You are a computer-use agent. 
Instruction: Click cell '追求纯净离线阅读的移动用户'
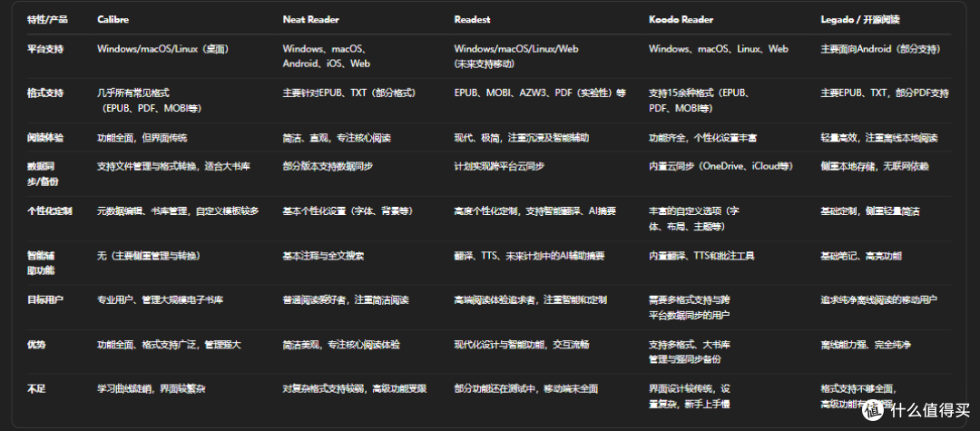point(878,299)
